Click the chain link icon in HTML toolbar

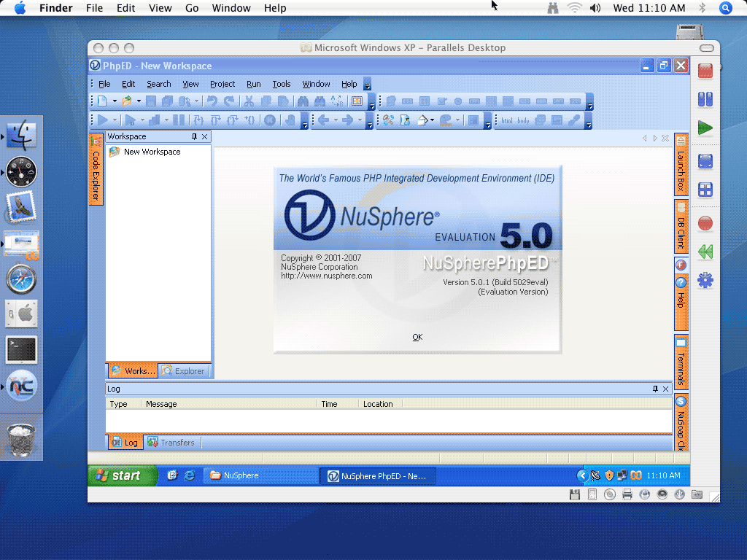pyautogui.click(x=574, y=120)
